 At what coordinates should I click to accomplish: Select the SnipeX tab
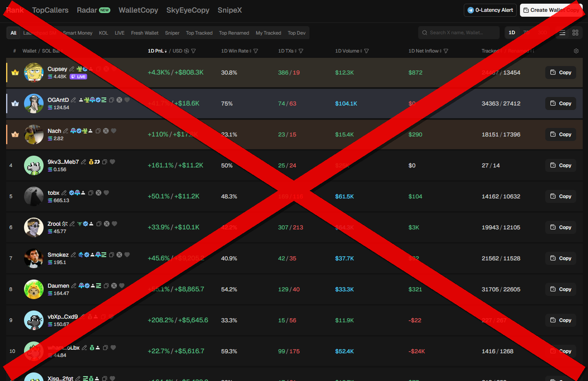[230, 10]
